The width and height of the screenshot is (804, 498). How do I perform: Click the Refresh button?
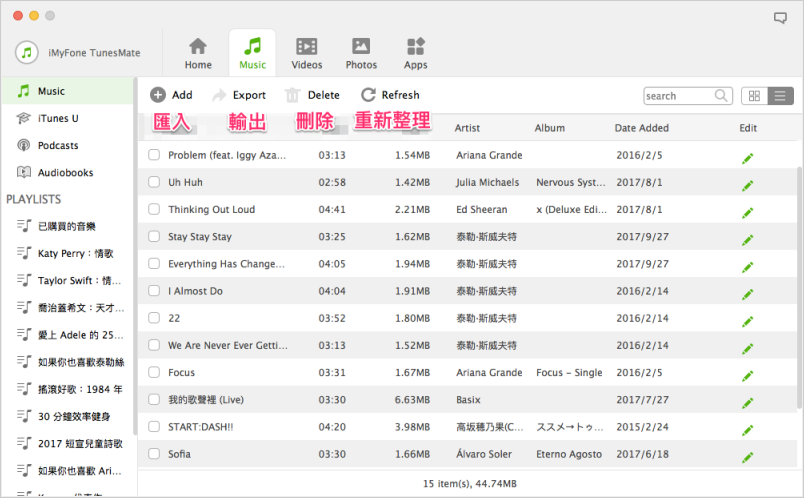[x=390, y=95]
